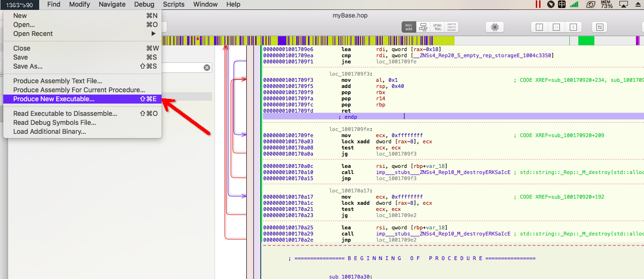
Task: Switch to hexadecimal view mode
Action: pyautogui.click(x=451, y=27)
